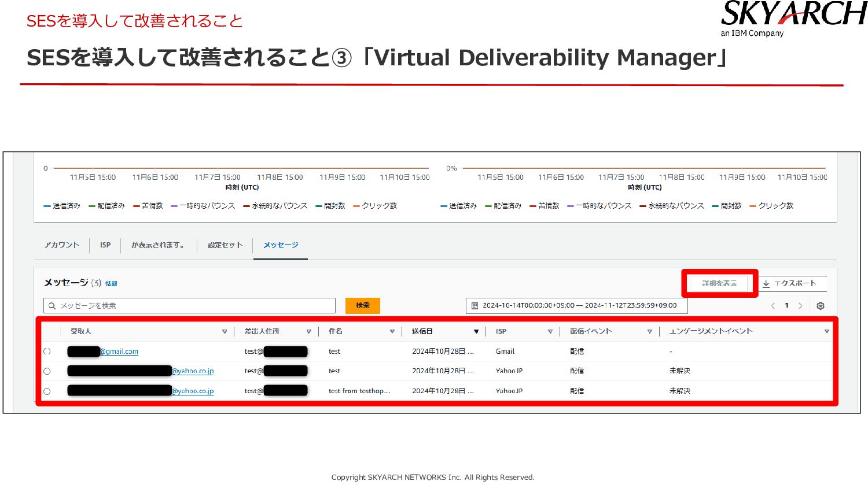Click the export download icon
The height and width of the screenshot is (488, 868).
click(x=766, y=283)
